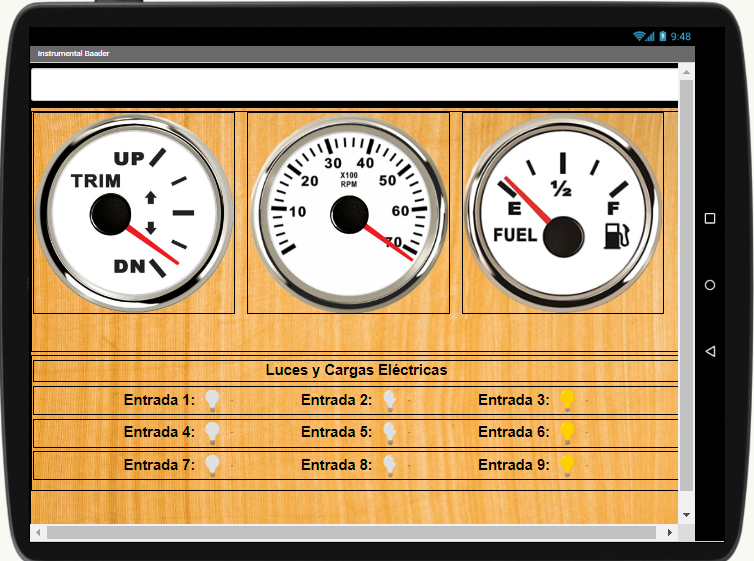Click the empty white text field at top
The height and width of the screenshot is (561, 754).
[x=354, y=85]
